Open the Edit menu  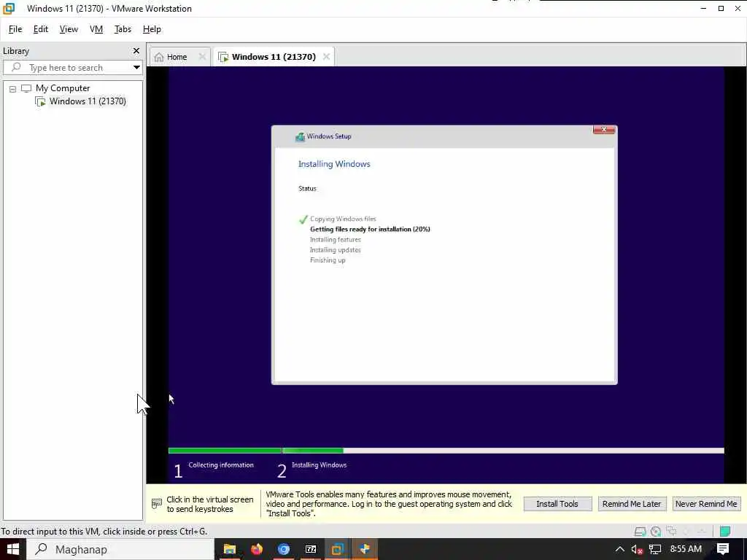tap(41, 29)
